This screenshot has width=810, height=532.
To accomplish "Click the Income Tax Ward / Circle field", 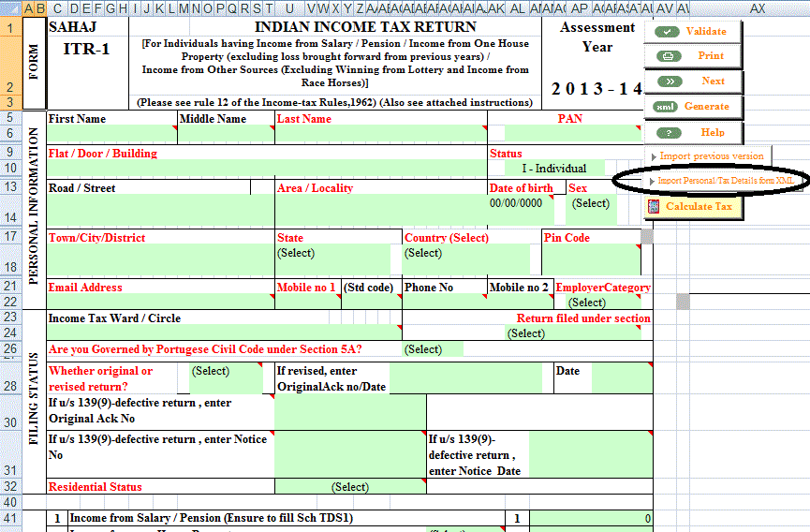I will pyautogui.click(x=224, y=332).
